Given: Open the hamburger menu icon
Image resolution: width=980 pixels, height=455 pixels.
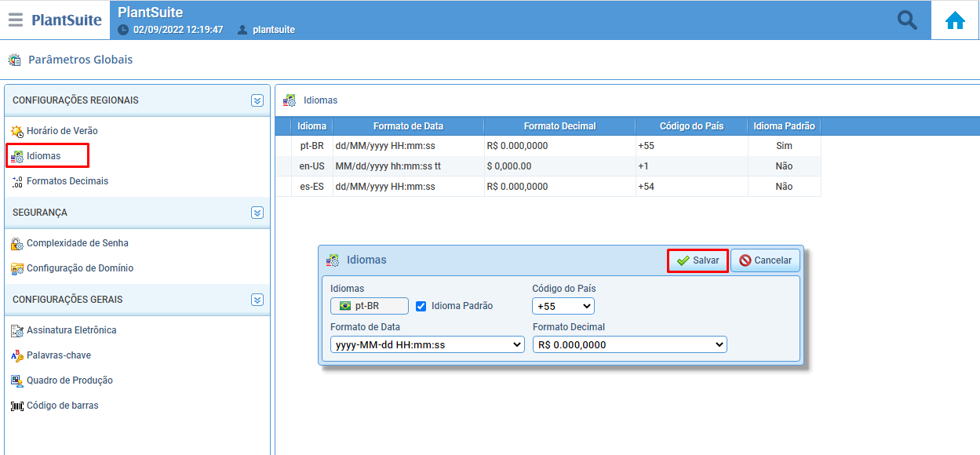Looking at the screenshot, I should 16,20.
